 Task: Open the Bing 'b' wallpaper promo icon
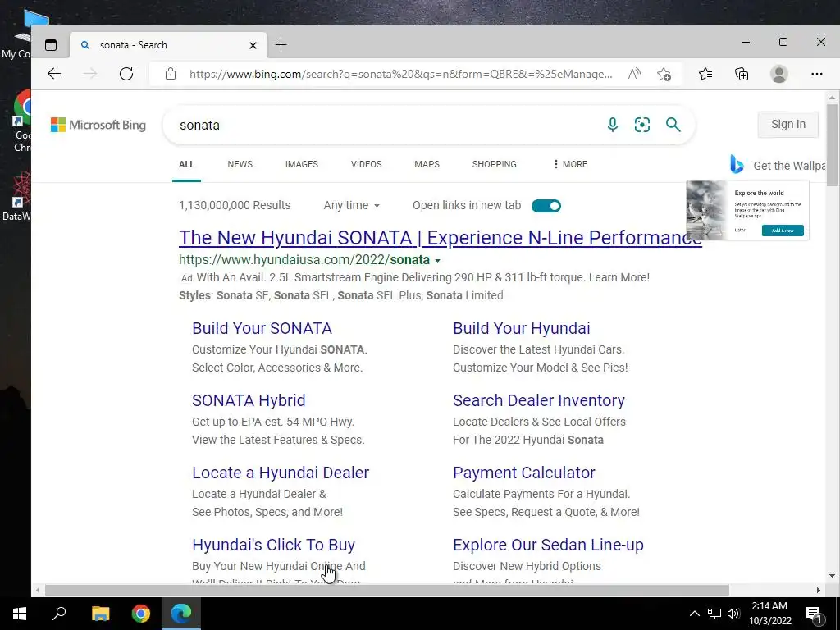(737, 164)
